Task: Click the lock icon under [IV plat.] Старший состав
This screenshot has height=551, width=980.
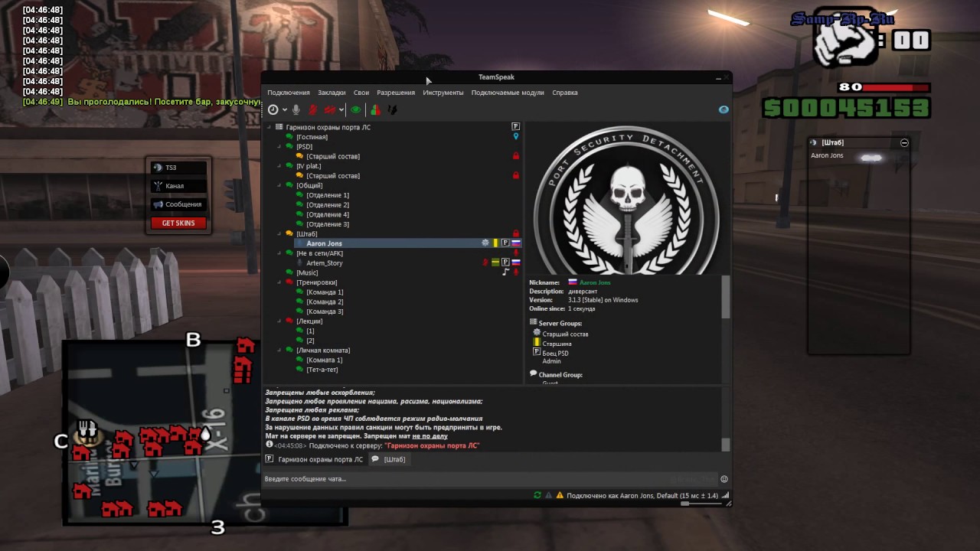Action: coord(516,175)
